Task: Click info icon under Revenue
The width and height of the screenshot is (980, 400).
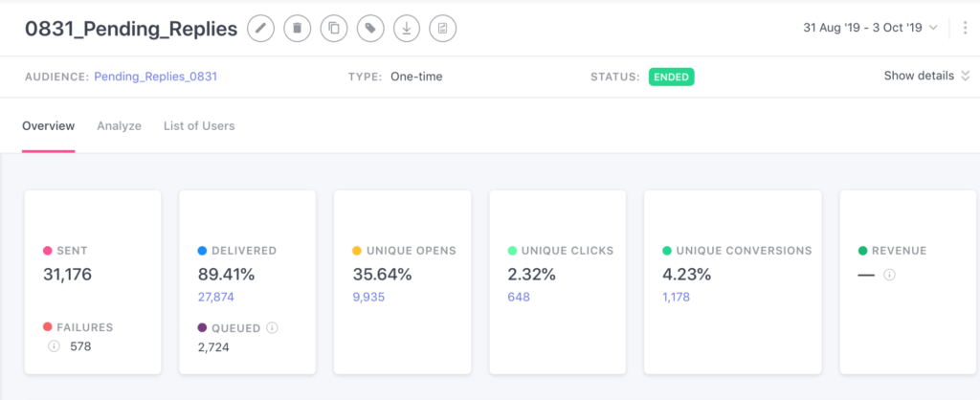Action: tap(889, 275)
